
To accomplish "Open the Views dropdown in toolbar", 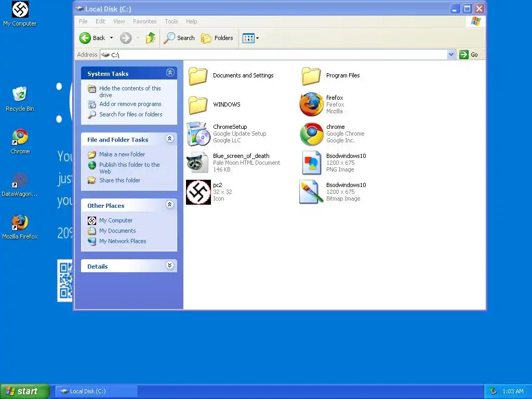I will click(x=251, y=38).
